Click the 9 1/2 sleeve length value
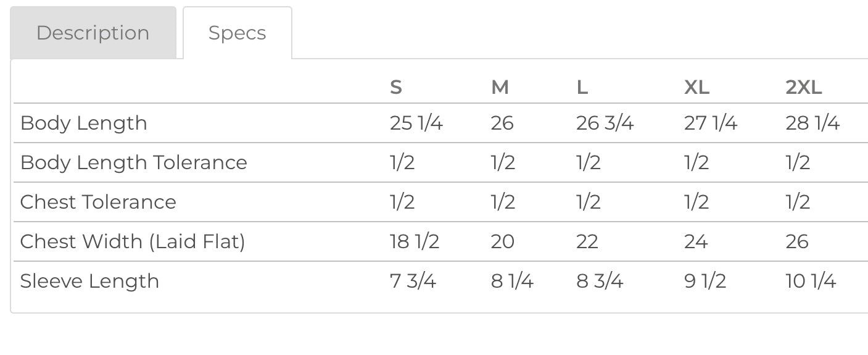868x355 pixels. (x=705, y=281)
